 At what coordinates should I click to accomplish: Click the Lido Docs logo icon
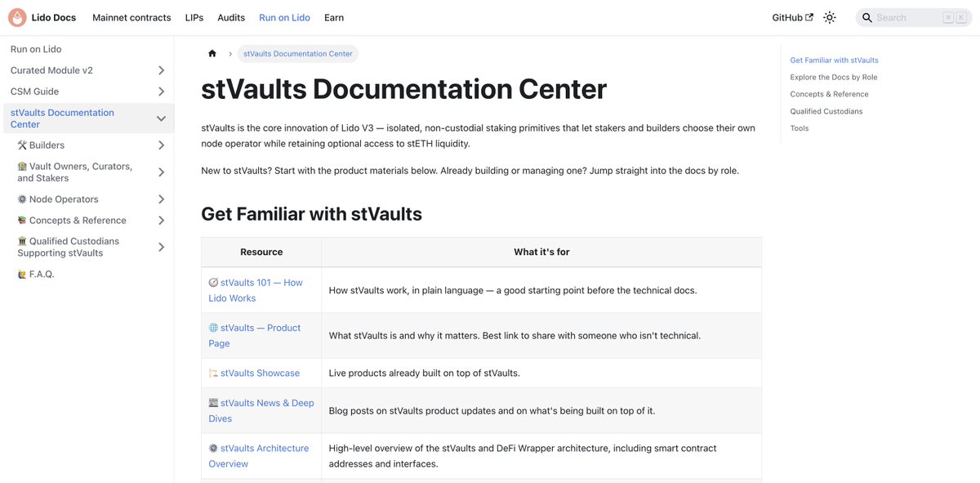(x=17, y=17)
